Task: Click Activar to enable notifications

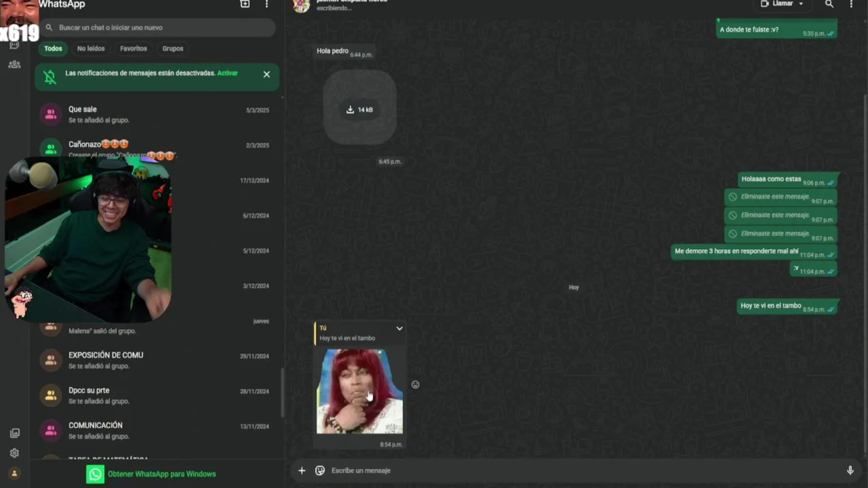Action: click(x=227, y=73)
